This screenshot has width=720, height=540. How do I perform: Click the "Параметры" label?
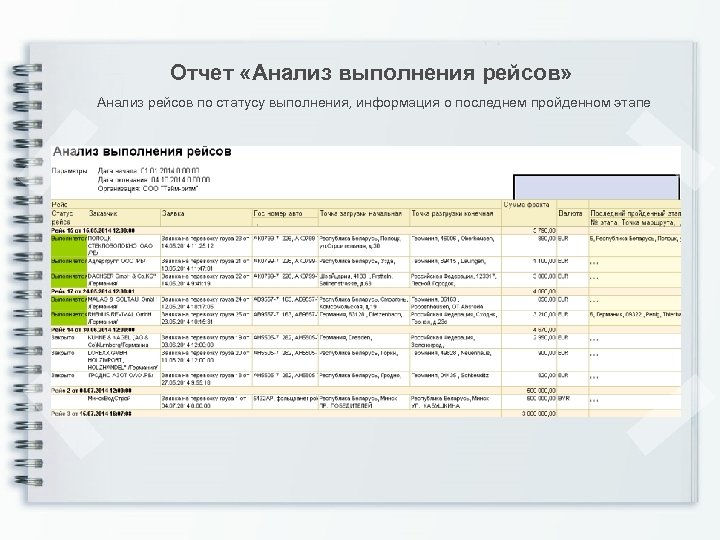pos(69,171)
